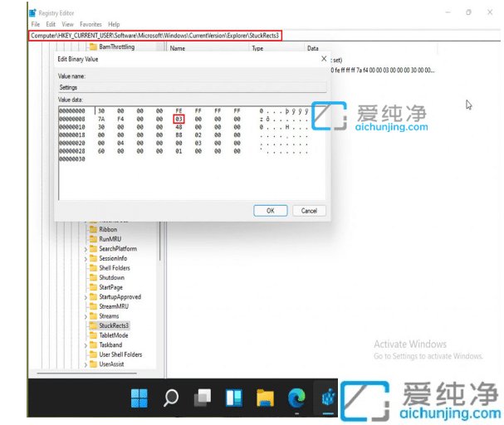Select the 04 byte in row 00000020
504x425 pixels.
coord(120,143)
